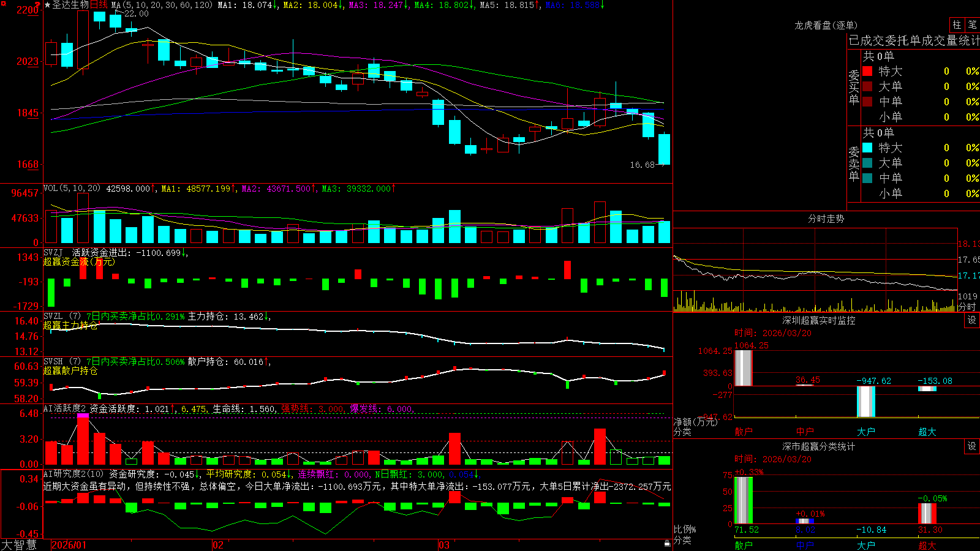Click the AI活跃度2 indicator label
Image resolution: width=980 pixels, height=551 pixels.
click(65, 408)
